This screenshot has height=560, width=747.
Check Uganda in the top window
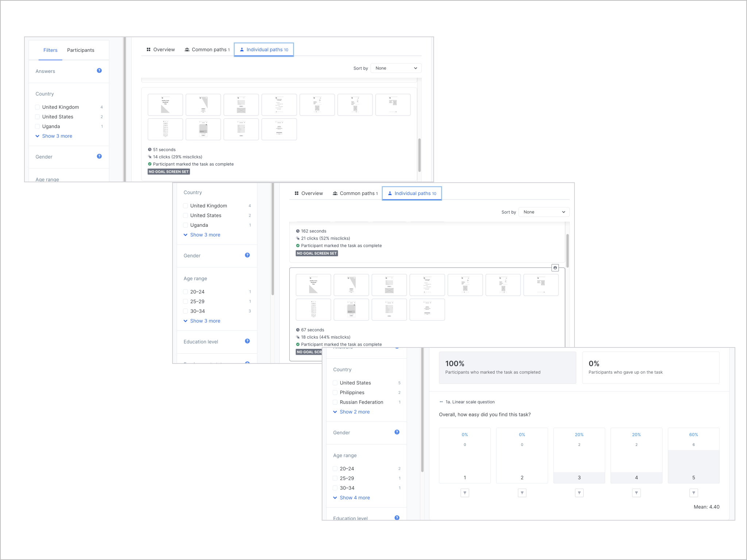click(38, 127)
